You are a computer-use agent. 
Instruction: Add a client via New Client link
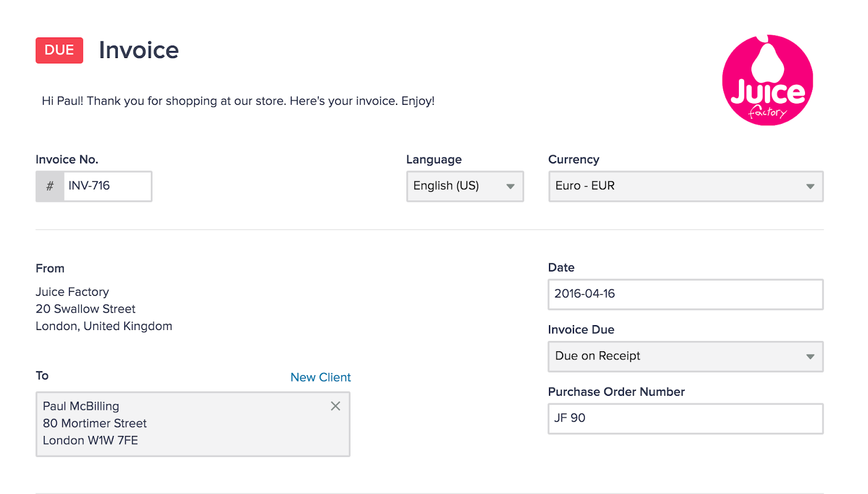(321, 377)
